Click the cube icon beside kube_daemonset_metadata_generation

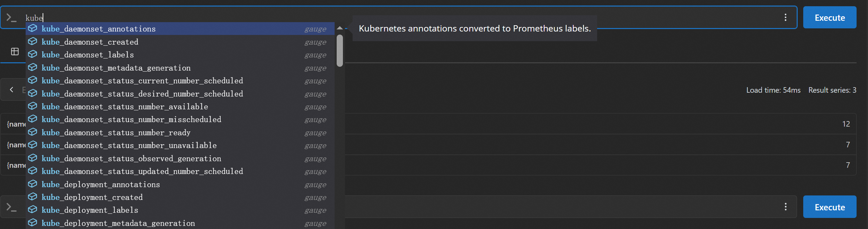(33, 67)
